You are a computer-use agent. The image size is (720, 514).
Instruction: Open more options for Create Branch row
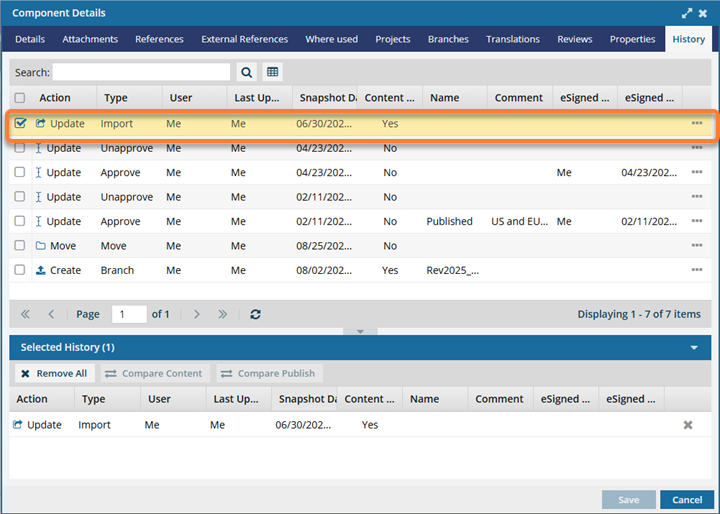(x=697, y=270)
